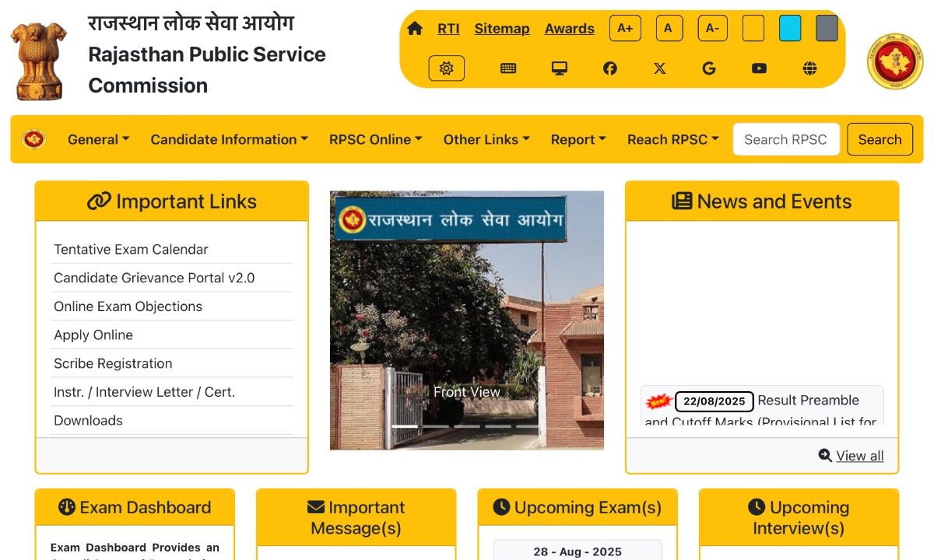Reset font size with the A button
This screenshot has width=934, height=560.
tap(668, 29)
